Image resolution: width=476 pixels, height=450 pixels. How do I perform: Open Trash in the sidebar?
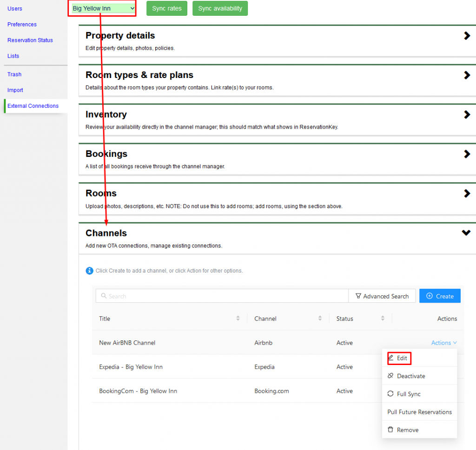14,74
